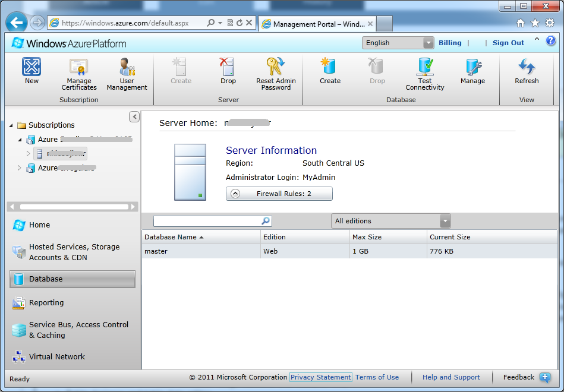The height and width of the screenshot is (392, 564).
Task: Collapse the navigation pane arrow
Action: [x=134, y=116]
